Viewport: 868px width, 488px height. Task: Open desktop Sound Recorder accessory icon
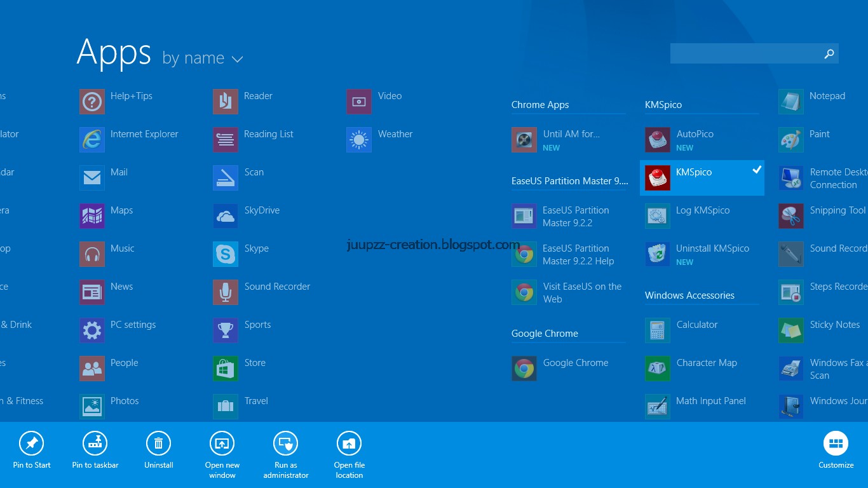coord(791,254)
